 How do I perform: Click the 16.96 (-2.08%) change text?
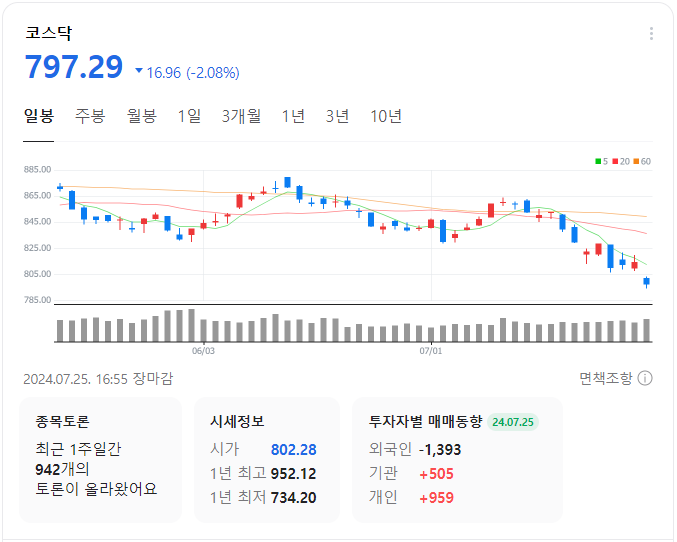click(187, 73)
